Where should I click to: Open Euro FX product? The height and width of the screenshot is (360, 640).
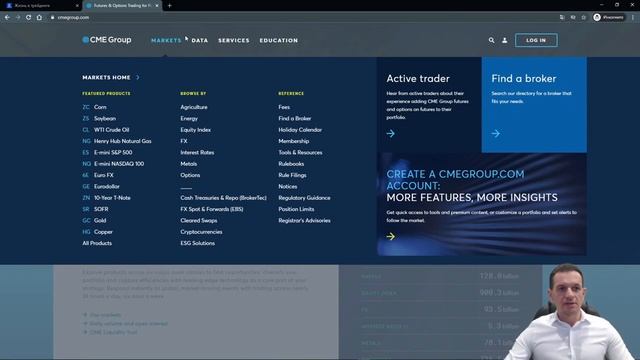pos(104,175)
